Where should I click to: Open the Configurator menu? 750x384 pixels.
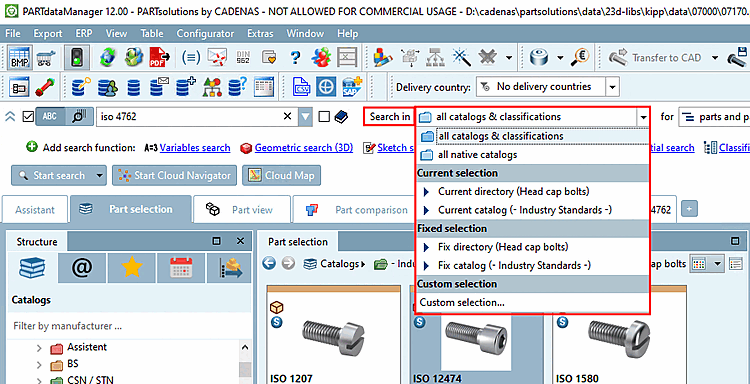(205, 34)
